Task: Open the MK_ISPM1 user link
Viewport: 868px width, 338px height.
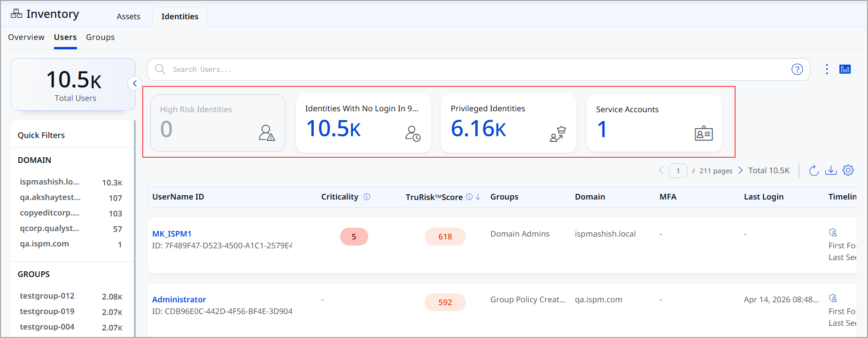Action: (172, 234)
